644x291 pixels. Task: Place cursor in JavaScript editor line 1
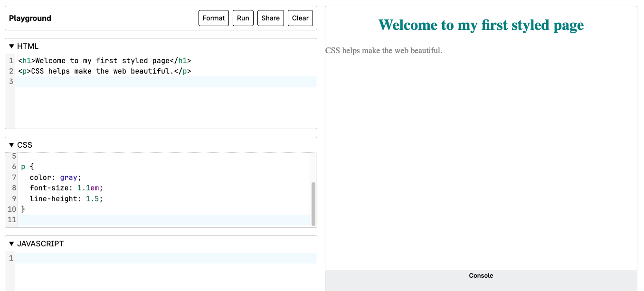[166, 258]
